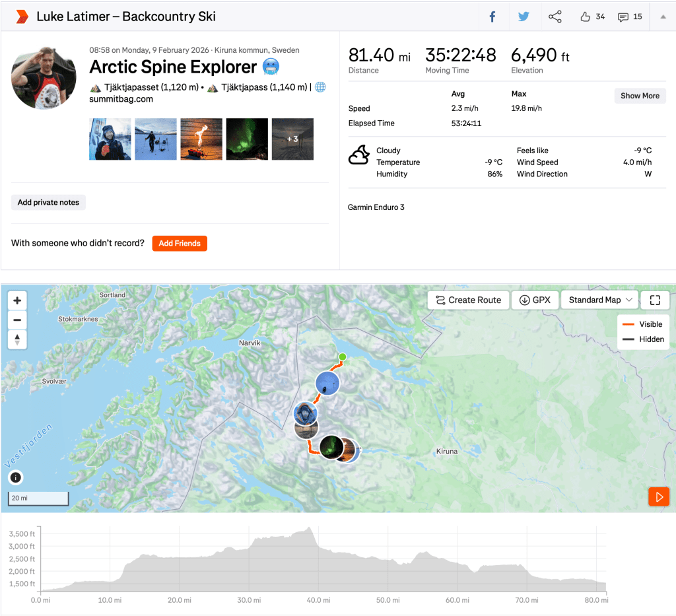Open the share options icon
Image resolution: width=676 pixels, height=616 pixels.
[555, 17]
